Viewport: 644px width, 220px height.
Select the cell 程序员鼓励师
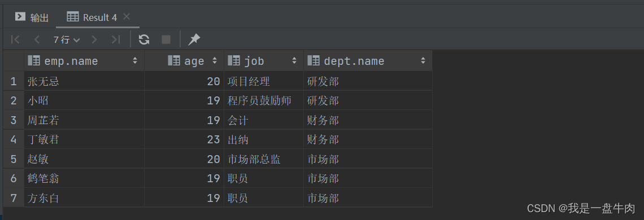pos(264,100)
